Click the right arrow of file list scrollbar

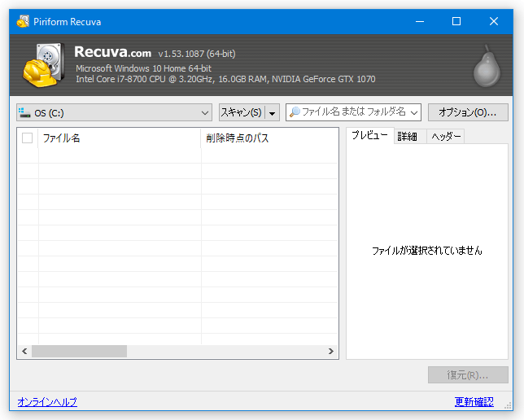point(331,351)
